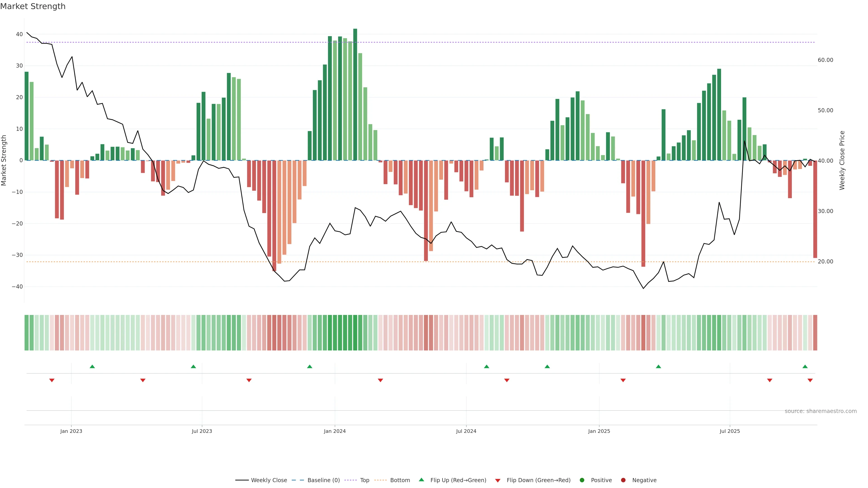Click the rightmost green flip-up triangle marker
This screenshot has height=488, width=868.
(805, 366)
